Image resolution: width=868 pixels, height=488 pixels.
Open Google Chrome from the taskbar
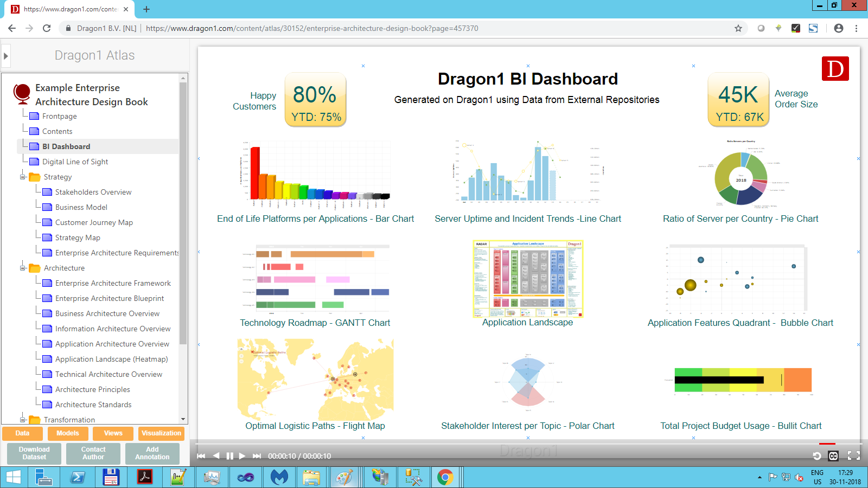pos(445,477)
